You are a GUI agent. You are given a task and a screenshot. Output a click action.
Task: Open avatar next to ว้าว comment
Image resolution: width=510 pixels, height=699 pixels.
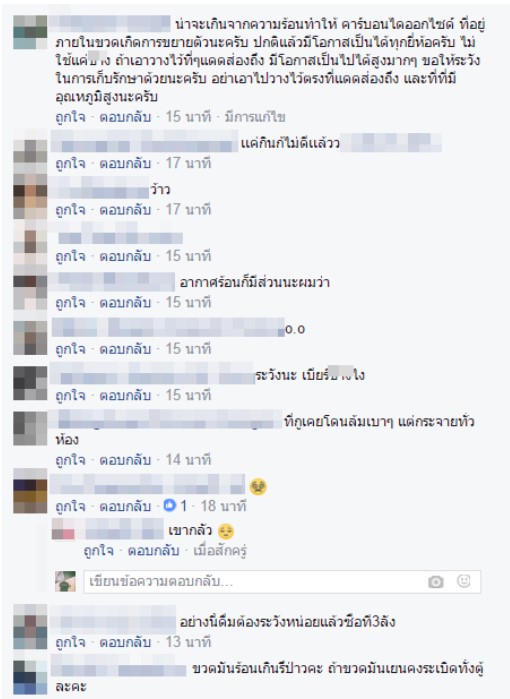coord(30,196)
